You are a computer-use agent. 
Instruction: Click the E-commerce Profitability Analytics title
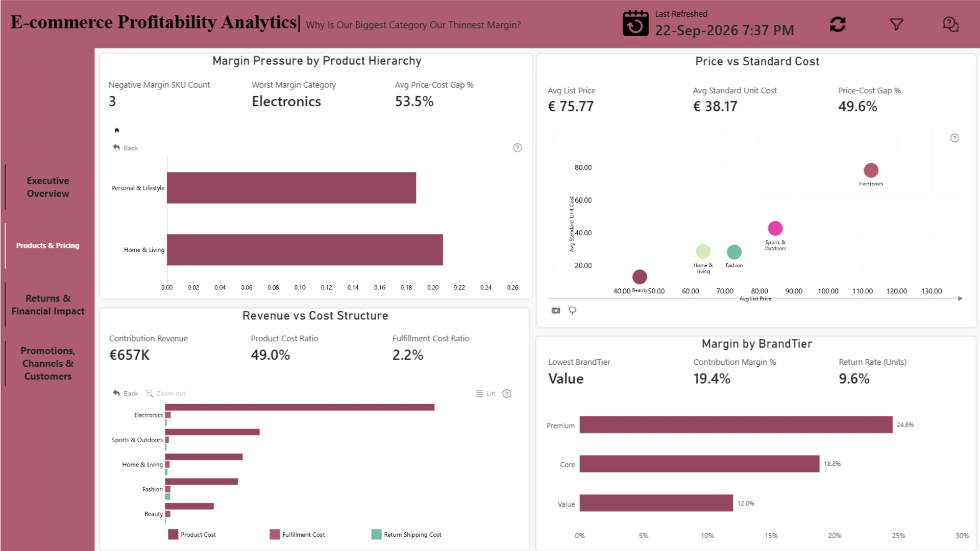pos(153,22)
